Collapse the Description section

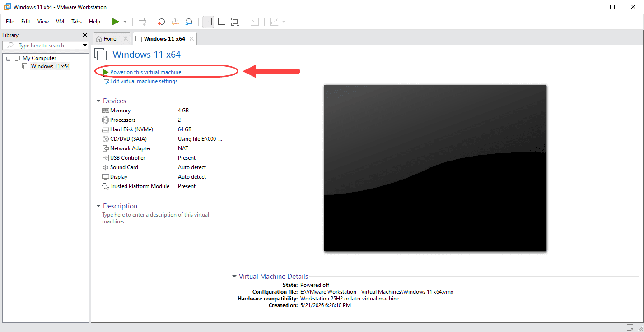98,206
